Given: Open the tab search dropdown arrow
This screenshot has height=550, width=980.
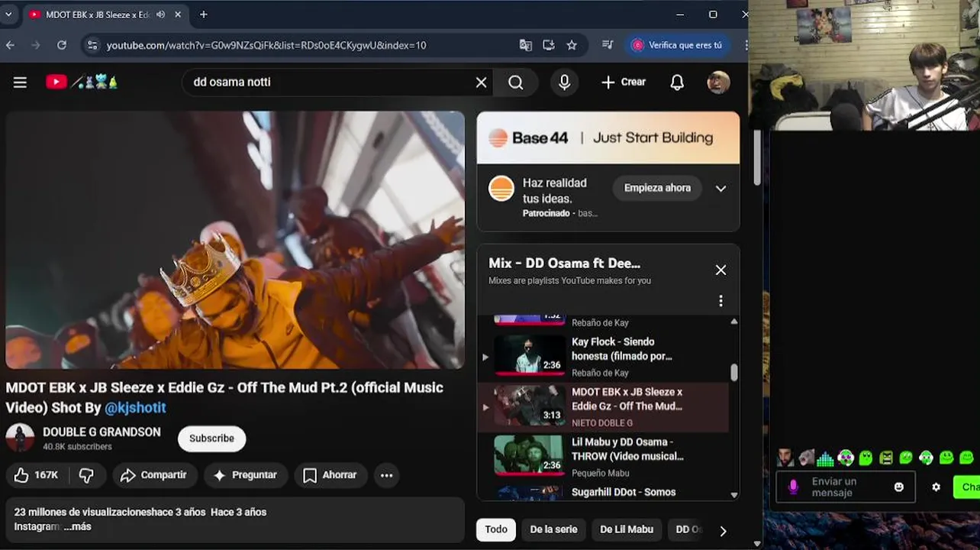Looking at the screenshot, I should (x=8, y=15).
